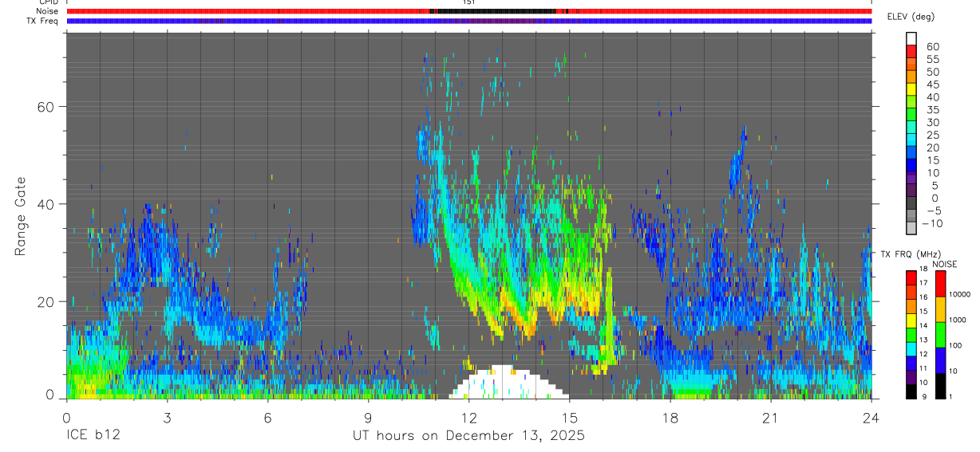Pick the black NOISE swatch at the bottom
The image size is (980, 452).
click(x=940, y=386)
